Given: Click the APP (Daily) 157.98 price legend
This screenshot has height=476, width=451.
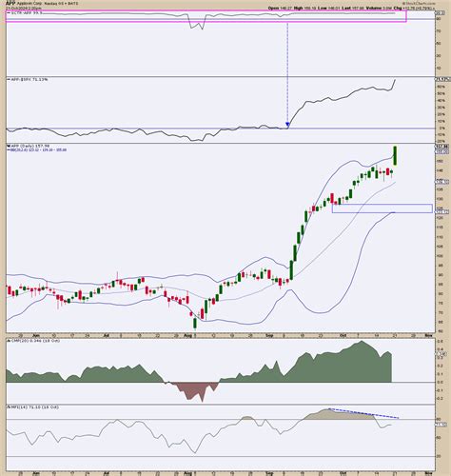Looking at the screenshot, I should tap(29, 146).
